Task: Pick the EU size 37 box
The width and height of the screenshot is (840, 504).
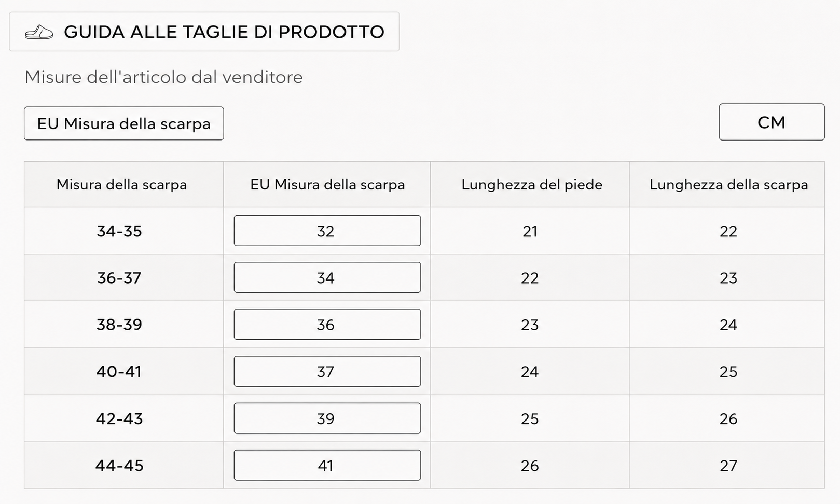Action: click(x=327, y=371)
